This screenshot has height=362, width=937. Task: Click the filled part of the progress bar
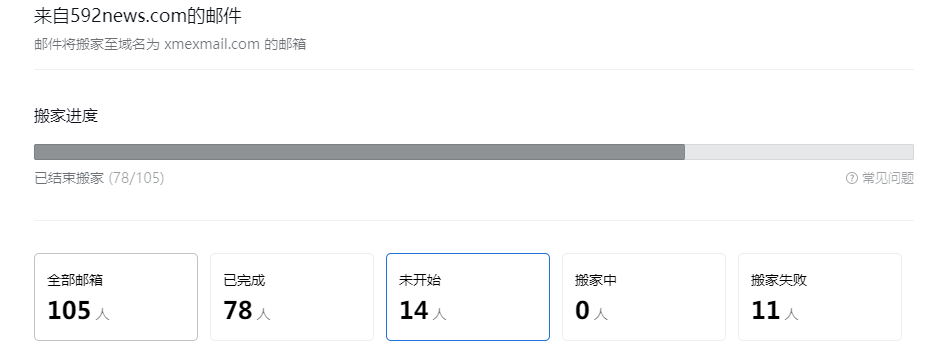[359, 152]
